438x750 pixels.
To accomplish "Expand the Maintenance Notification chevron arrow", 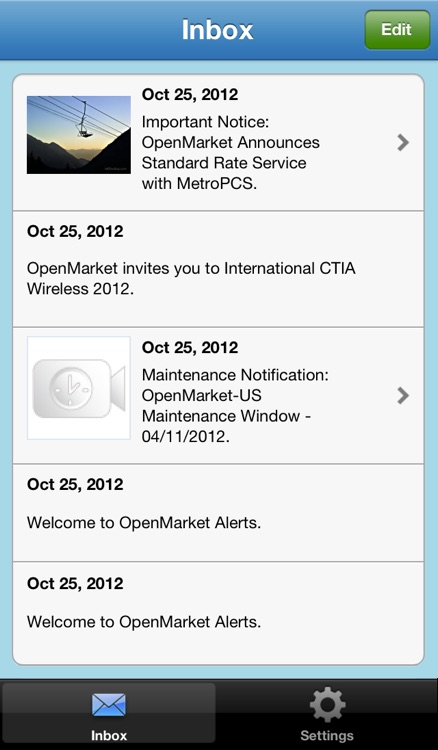I will click(x=403, y=396).
